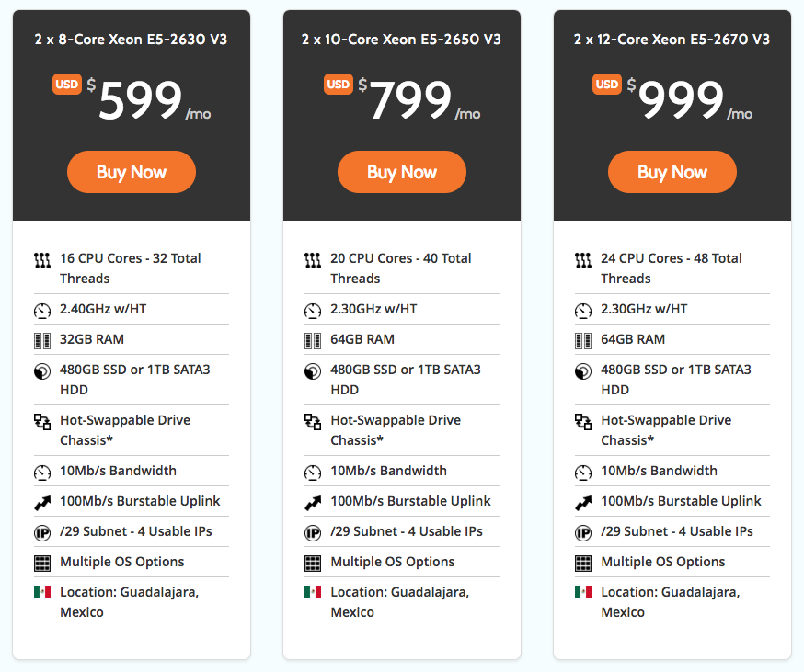Click the 999 price figure

tap(682, 99)
